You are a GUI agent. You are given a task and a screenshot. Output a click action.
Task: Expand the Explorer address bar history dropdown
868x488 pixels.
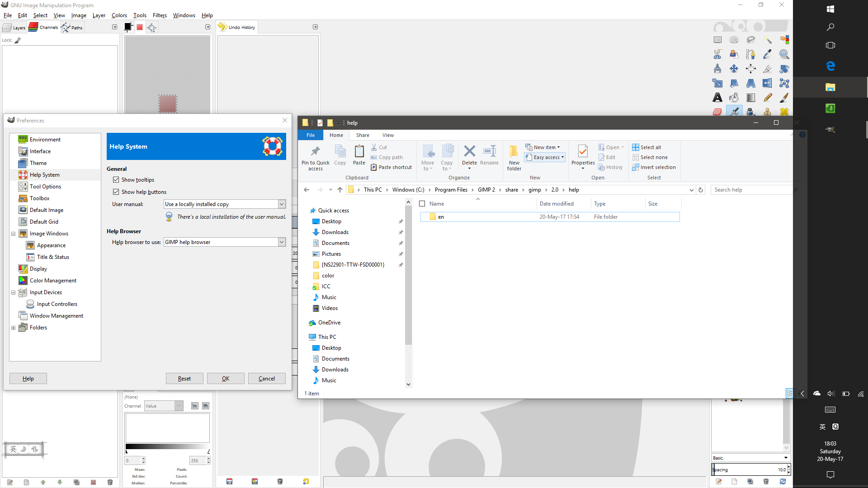(691, 190)
